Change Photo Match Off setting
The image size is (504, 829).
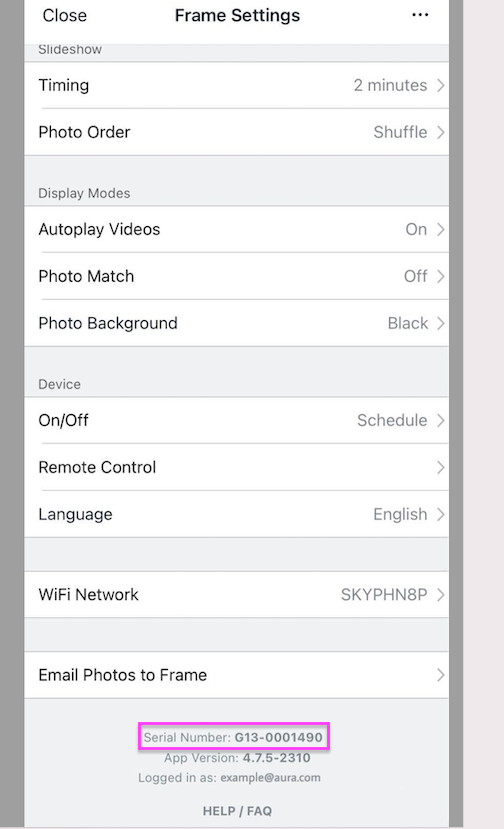(236, 277)
